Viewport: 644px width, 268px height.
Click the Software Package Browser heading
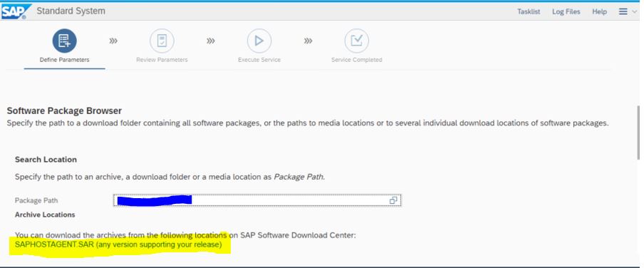click(x=64, y=110)
